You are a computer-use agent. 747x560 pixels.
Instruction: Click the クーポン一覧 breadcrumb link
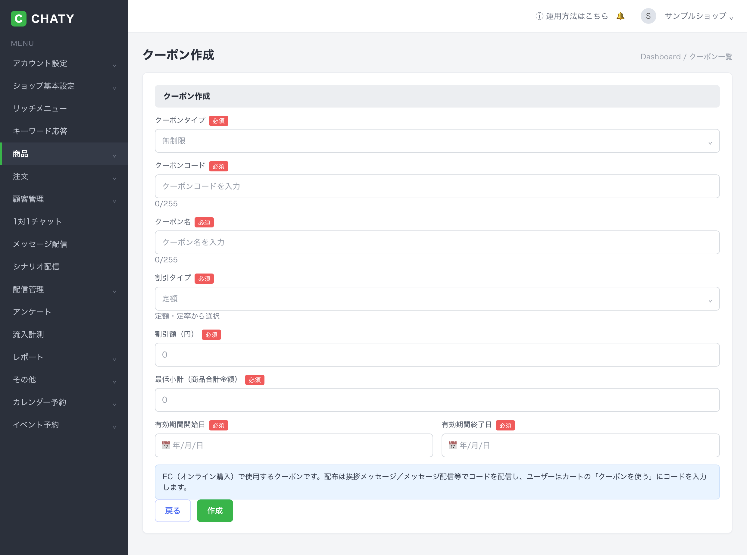point(711,57)
